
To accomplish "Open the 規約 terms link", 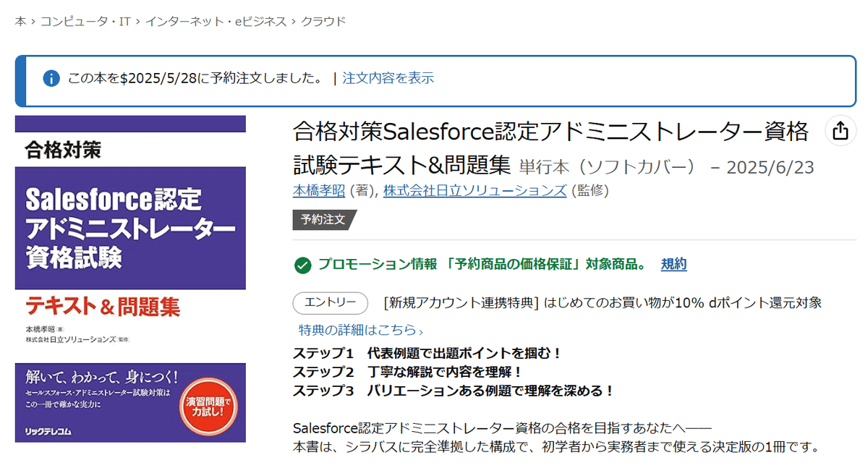I will point(673,264).
